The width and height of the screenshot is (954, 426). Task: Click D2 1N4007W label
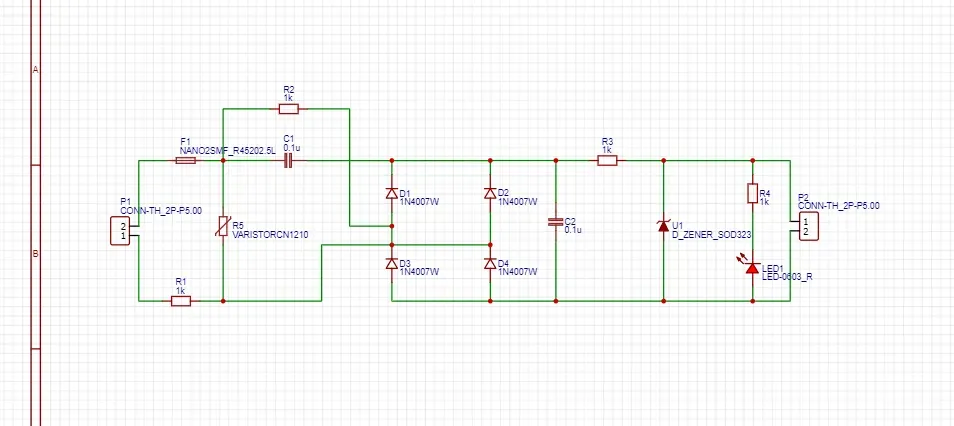pyautogui.click(x=518, y=202)
